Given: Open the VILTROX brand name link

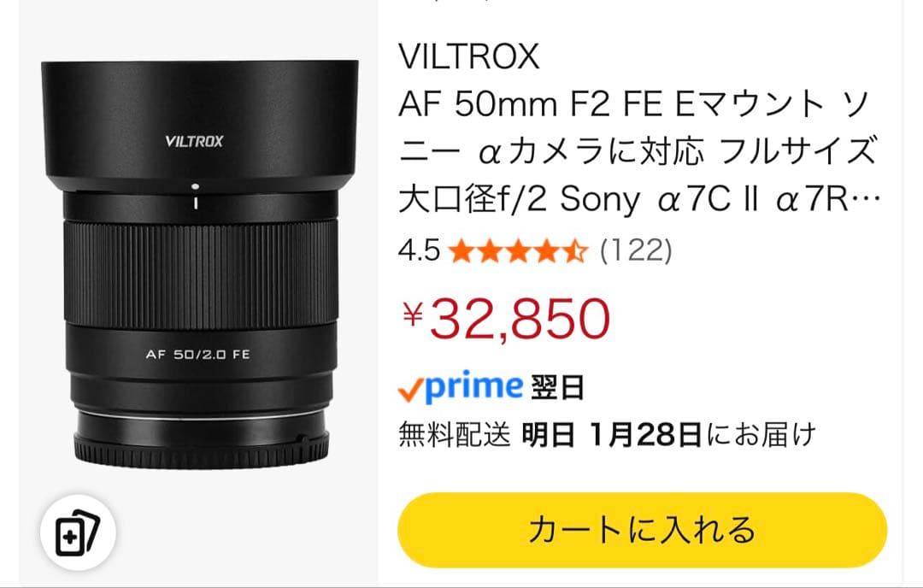Looking at the screenshot, I should click(x=468, y=56).
